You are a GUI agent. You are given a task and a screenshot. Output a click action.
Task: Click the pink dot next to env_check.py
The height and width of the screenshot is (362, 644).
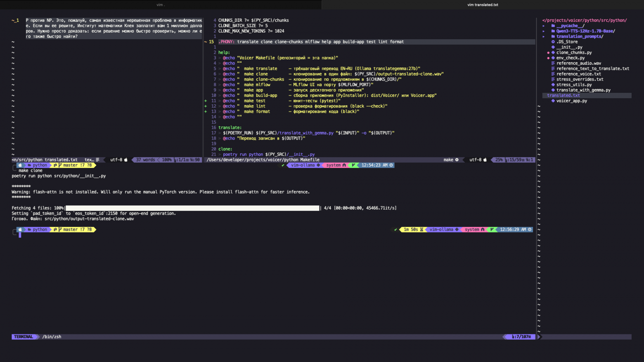click(548, 58)
